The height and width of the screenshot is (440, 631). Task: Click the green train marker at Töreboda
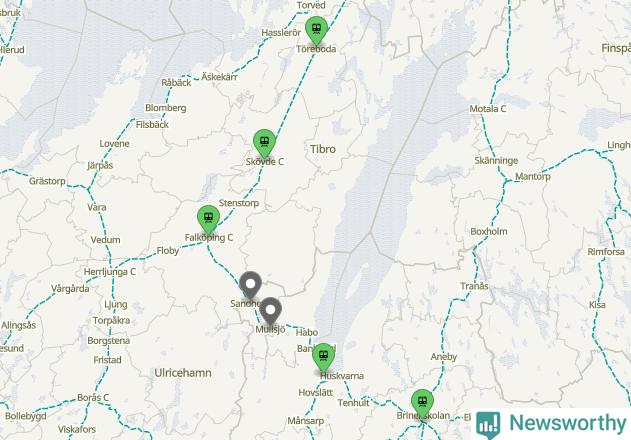pyautogui.click(x=316, y=30)
